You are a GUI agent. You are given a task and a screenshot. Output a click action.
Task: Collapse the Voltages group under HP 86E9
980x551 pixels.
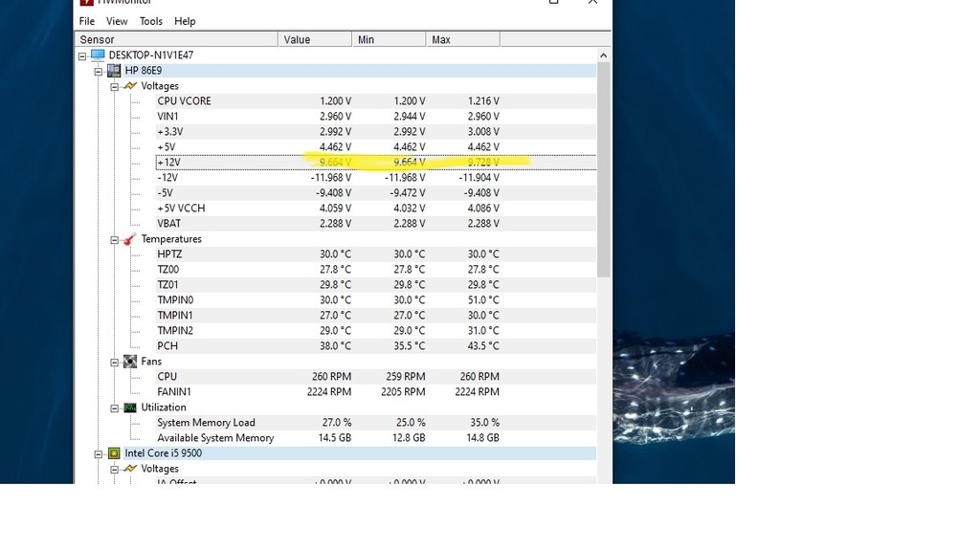click(x=115, y=87)
